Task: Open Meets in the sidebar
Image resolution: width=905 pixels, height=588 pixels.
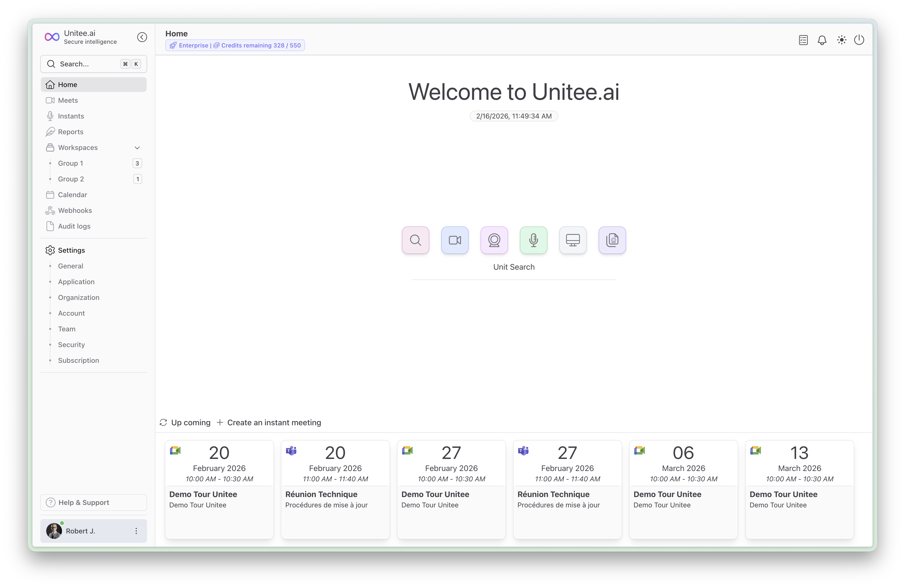Action: [x=93, y=100]
